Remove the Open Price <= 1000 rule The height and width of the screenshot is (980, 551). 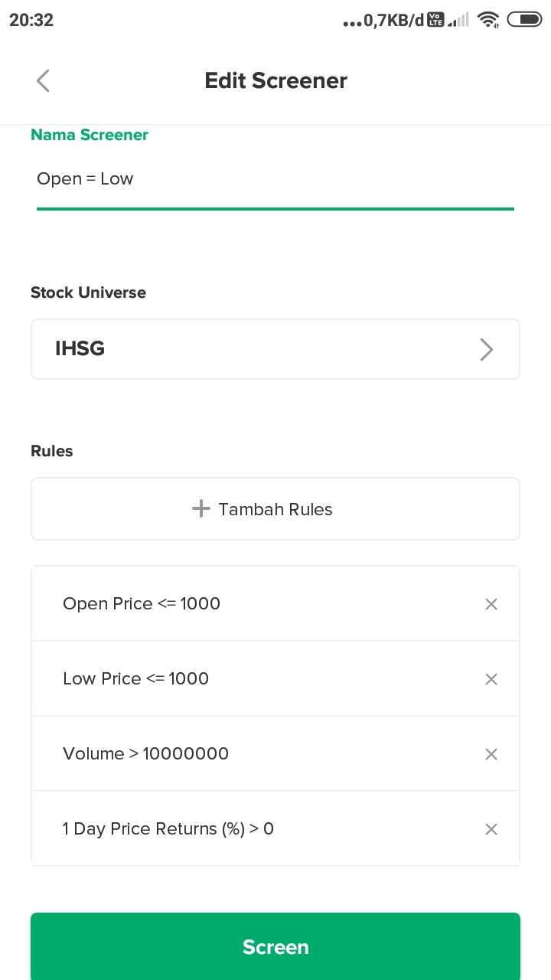coord(491,604)
